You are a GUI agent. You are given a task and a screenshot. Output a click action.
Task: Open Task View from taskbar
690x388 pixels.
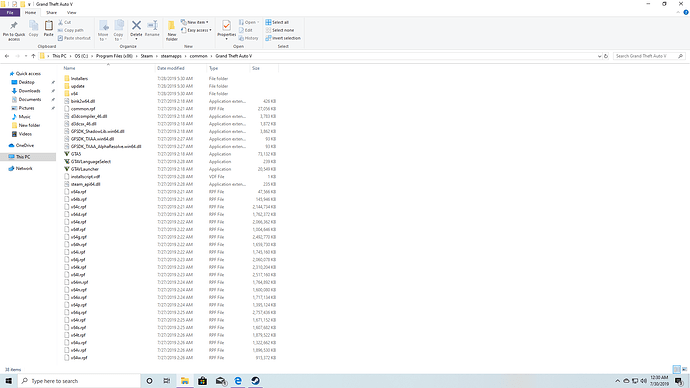point(167,381)
